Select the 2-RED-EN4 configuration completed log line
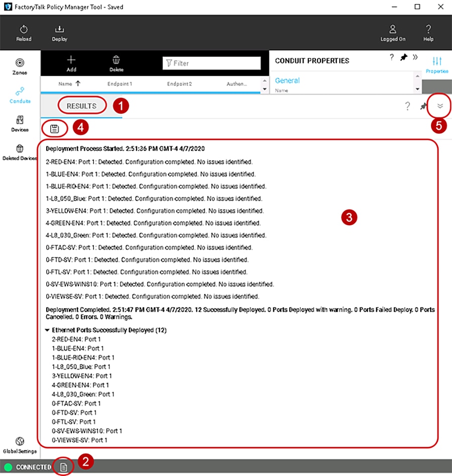Viewport: 452px width, 476px height. pos(149,162)
